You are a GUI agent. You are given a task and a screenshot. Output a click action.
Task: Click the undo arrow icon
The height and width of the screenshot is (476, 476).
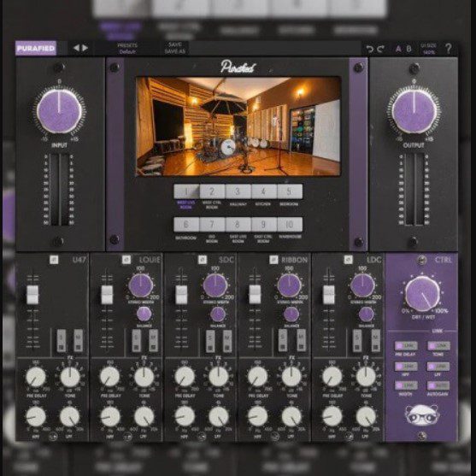click(x=369, y=49)
